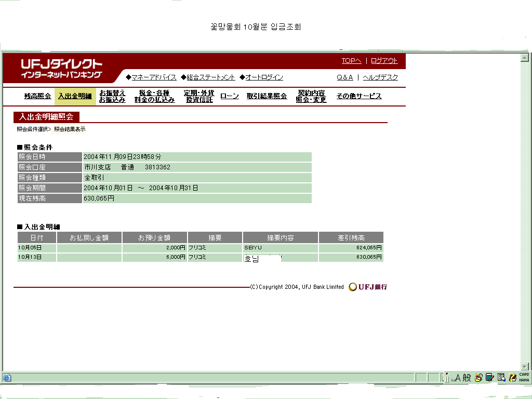Open the ヘルプデスク link
This screenshot has height=399, width=532.
tap(380, 77)
